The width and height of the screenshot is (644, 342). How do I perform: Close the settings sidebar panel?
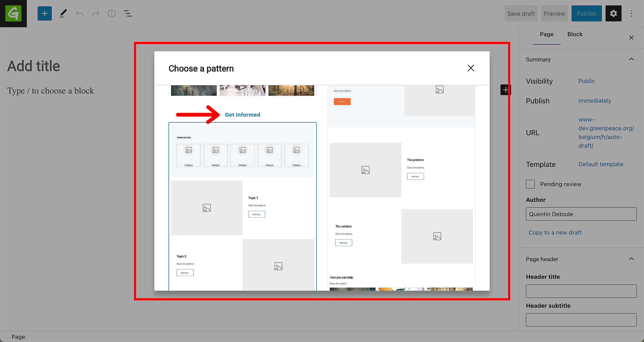[x=631, y=38]
